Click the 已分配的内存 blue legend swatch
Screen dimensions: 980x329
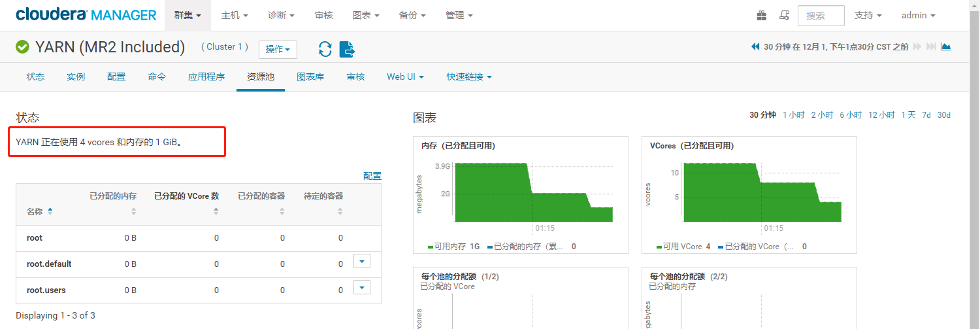point(490,247)
